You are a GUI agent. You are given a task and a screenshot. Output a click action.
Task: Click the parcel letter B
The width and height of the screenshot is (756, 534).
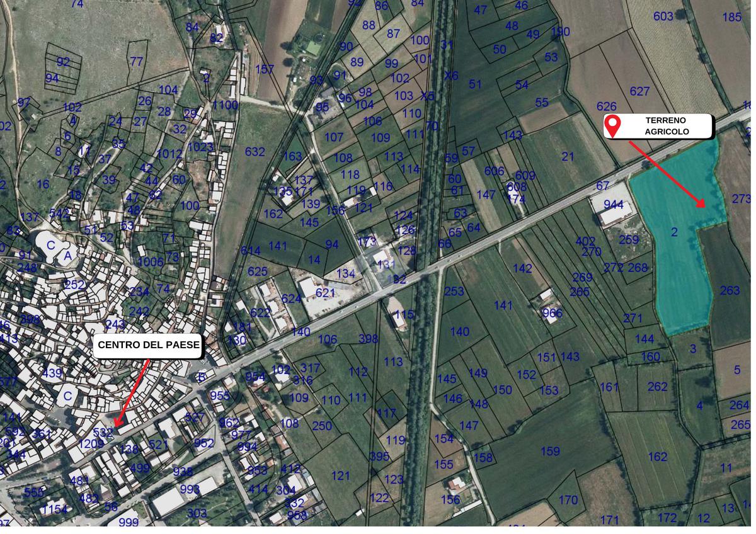coord(202,377)
